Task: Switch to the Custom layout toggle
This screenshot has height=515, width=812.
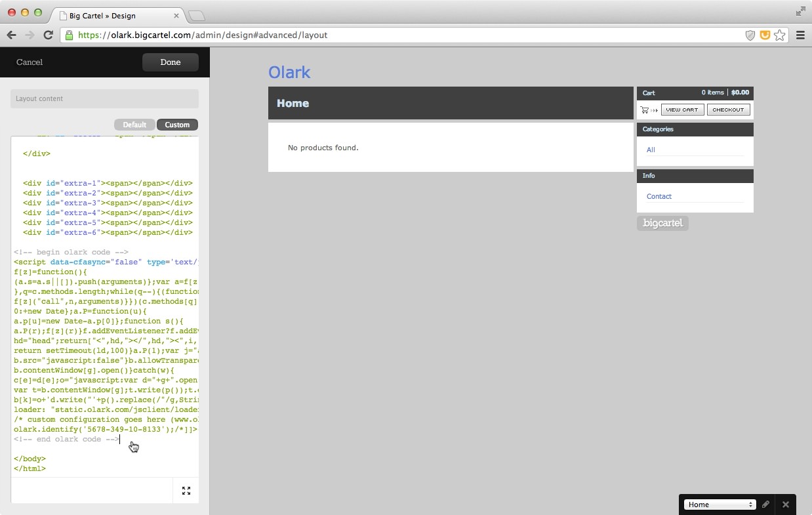Action: click(x=176, y=124)
